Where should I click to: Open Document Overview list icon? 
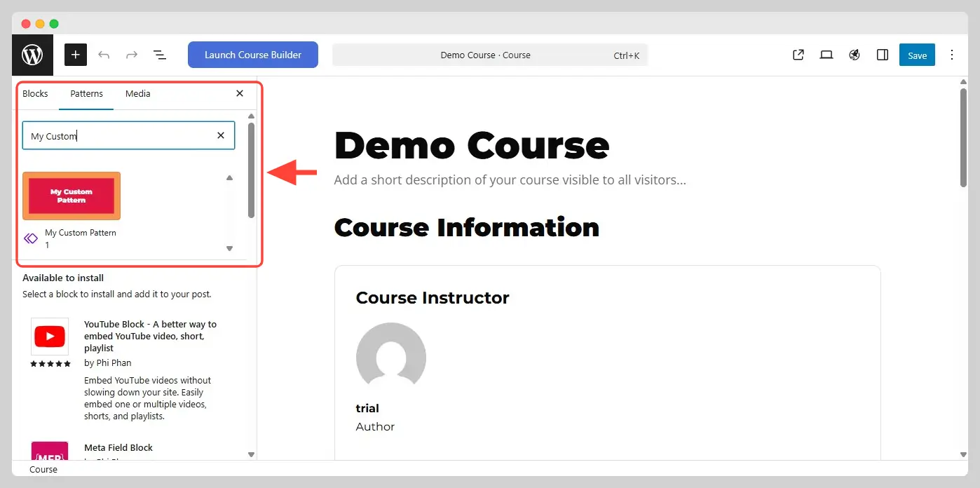[x=159, y=55]
